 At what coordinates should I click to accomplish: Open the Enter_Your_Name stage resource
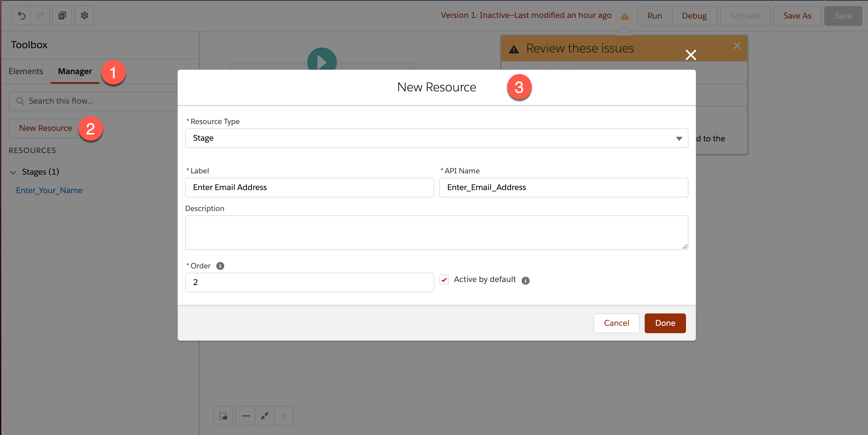coord(49,190)
